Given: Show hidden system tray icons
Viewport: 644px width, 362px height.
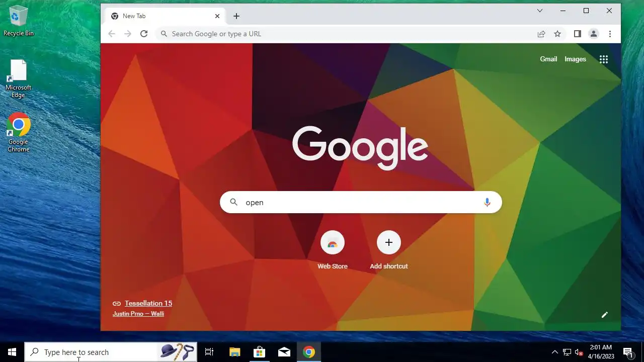Looking at the screenshot, I should coord(555,352).
